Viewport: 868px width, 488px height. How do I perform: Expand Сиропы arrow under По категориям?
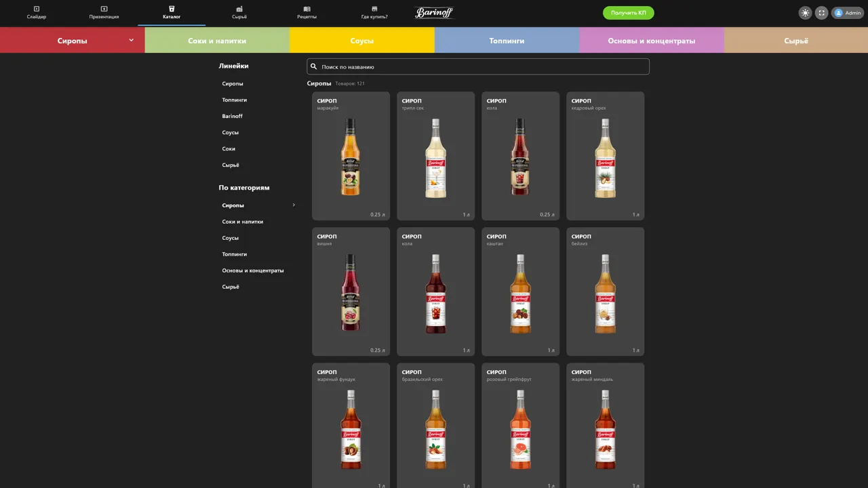(294, 205)
